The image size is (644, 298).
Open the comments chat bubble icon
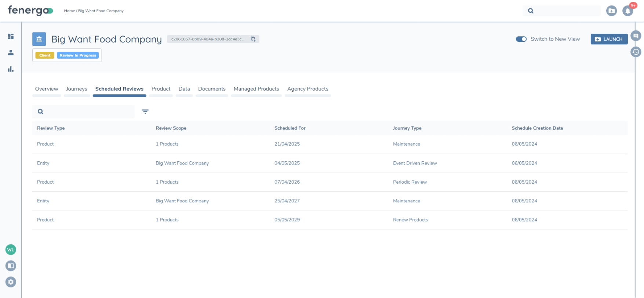click(x=636, y=36)
